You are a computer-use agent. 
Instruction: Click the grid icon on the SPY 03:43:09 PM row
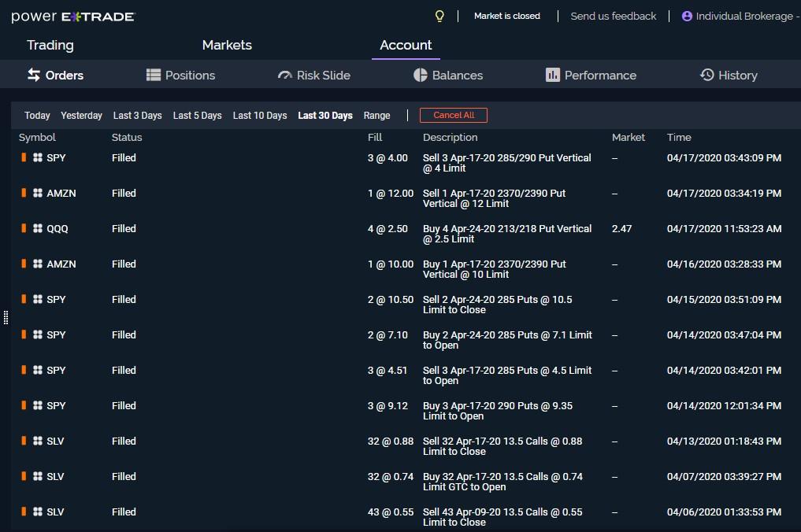coord(38,157)
